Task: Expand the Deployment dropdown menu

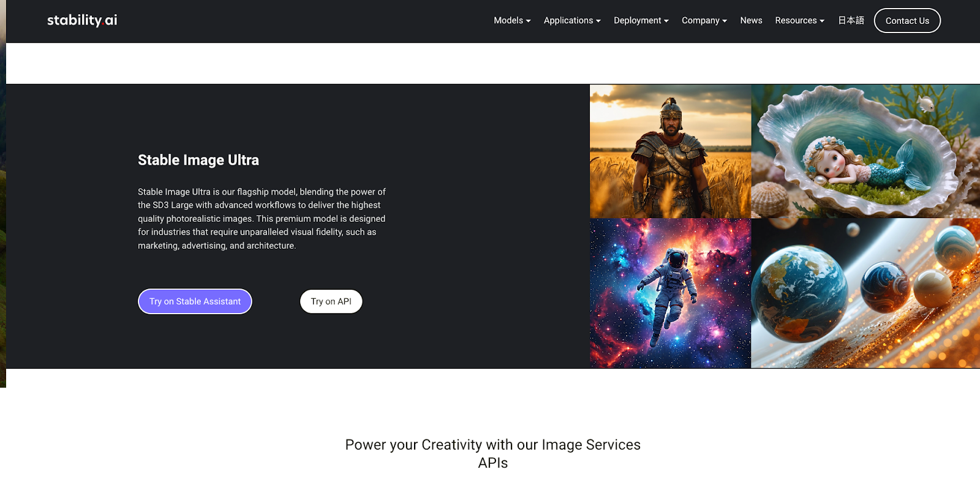Action: click(x=641, y=21)
